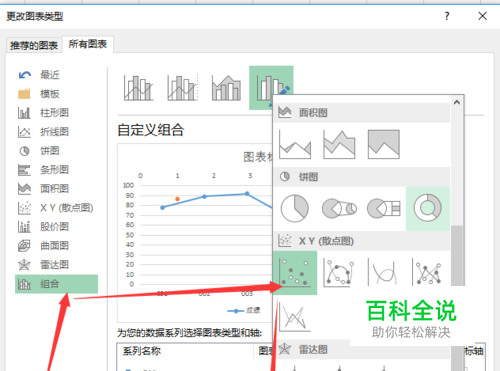Select the Templates (模板) category
Viewport: 500px width, 371px height.
pos(56,94)
